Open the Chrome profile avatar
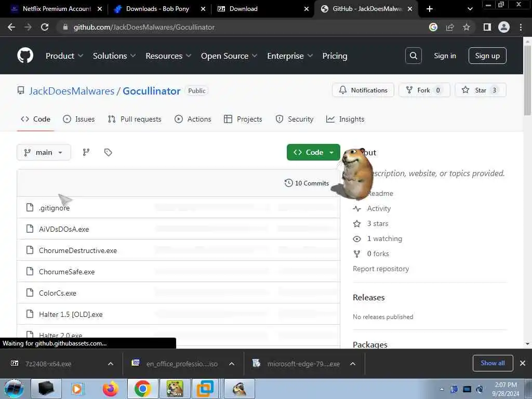Screen dimensions: 532x399 pos(504,27)
